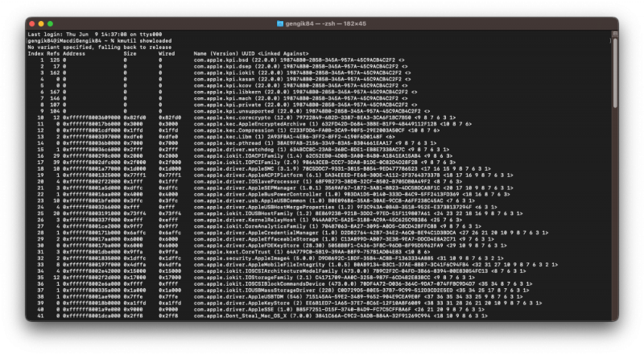Click the 'com.apple.kec.Compression' entry
This screenshot has height=355, width=644.
233,130
